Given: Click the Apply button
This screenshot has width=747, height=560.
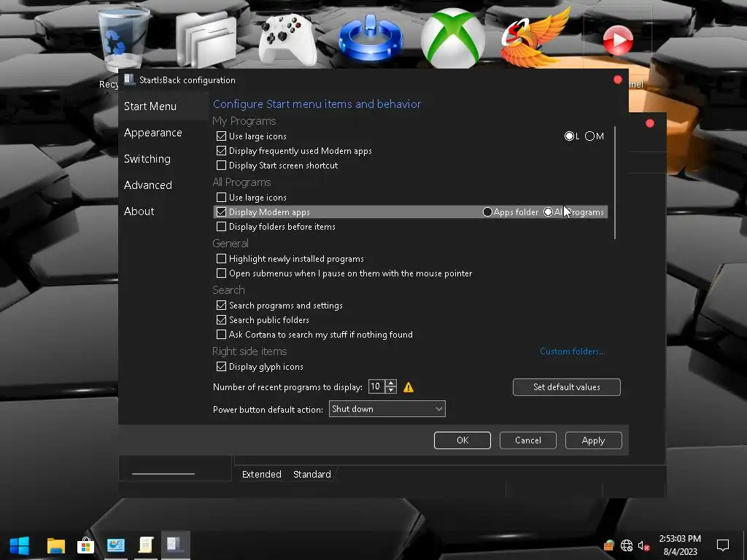Looking at the screenshot, I should point(593,440).
